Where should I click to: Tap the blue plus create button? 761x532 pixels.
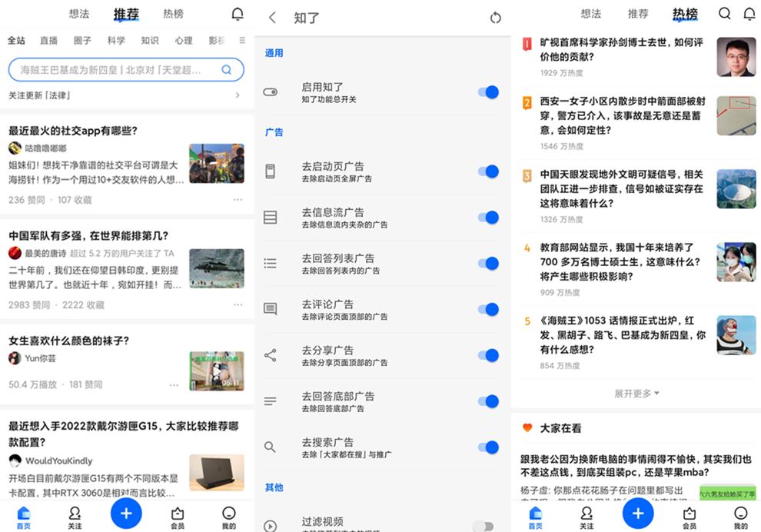(x=638, y=513)
